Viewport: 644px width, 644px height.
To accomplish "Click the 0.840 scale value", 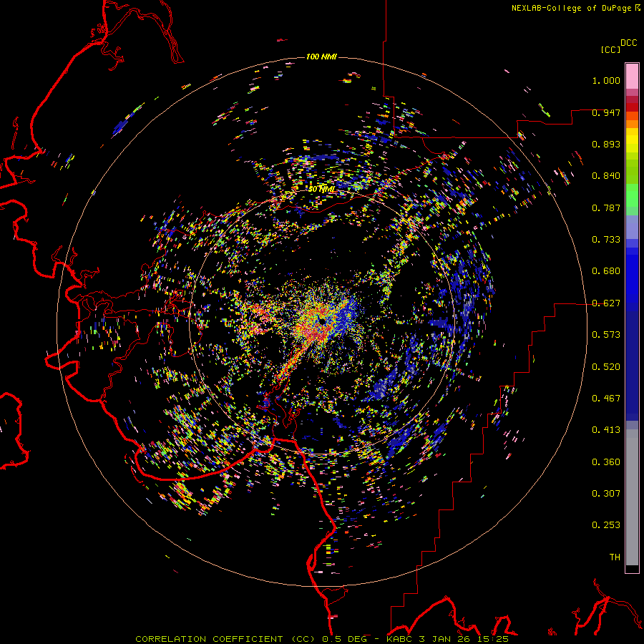I will [606, 176].
